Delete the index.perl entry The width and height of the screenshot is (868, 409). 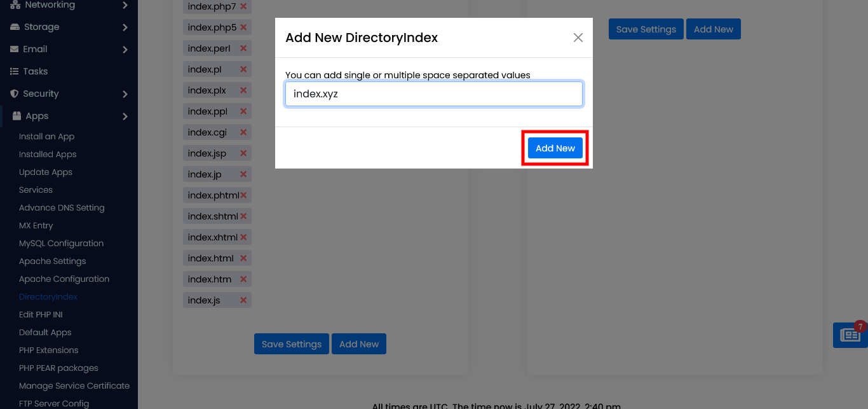[x=243, y=48]
